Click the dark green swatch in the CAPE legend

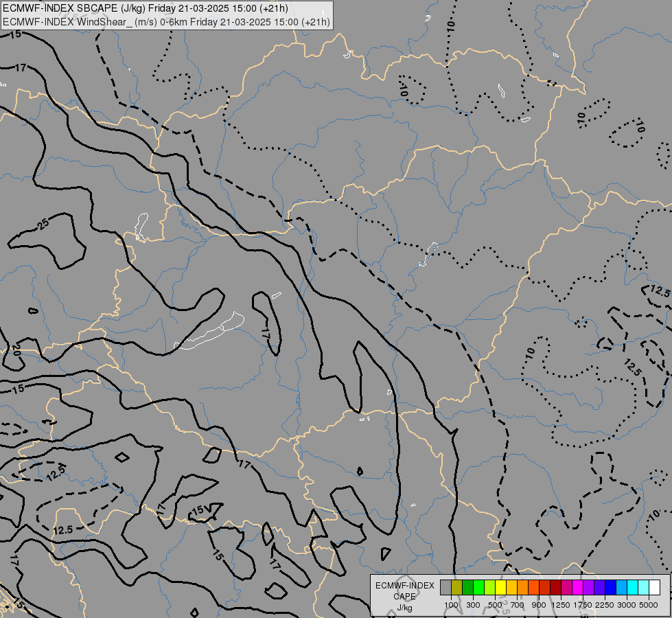[x=467, y=587]
